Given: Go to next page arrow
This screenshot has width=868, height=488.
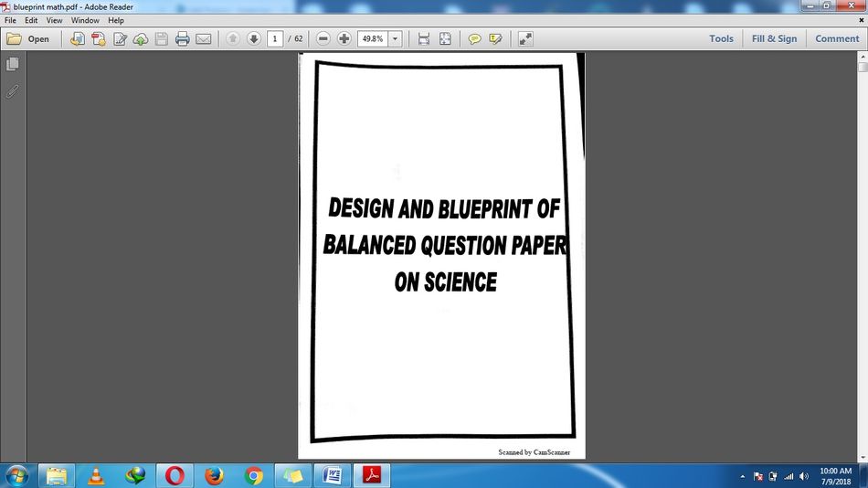Looking at the screenshot, I should [x=254, y=39].
